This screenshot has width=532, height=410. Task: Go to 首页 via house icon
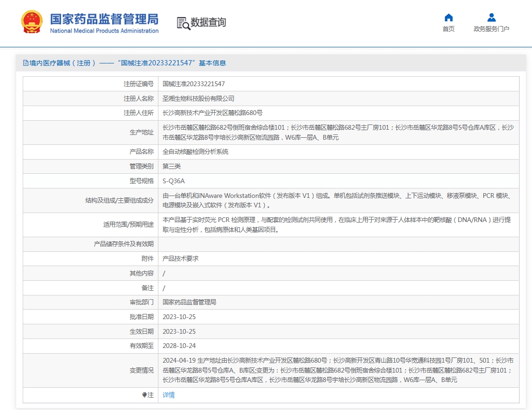[449, 18]
